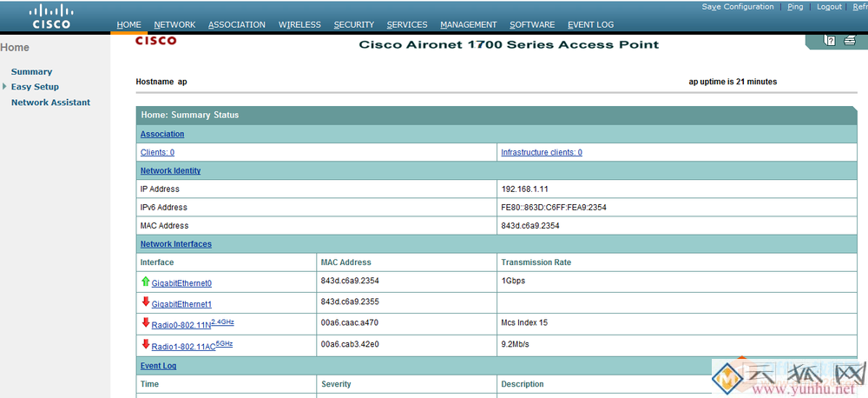Click the Clients: 0 link
868x398 pixels.
click(157, 152)
